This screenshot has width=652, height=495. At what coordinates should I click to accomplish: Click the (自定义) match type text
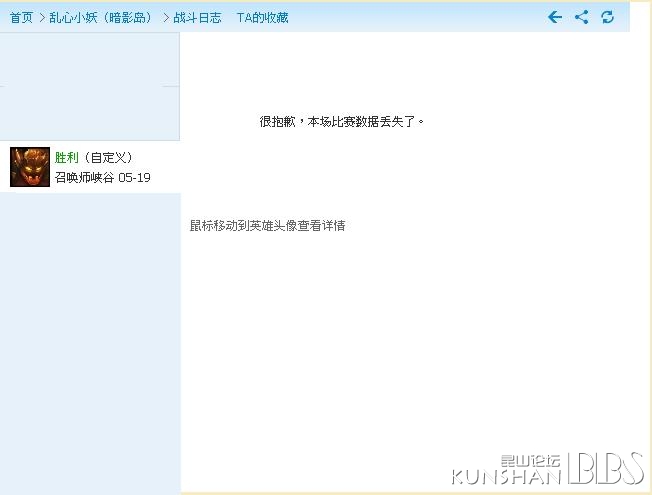[x=109, y=158]
